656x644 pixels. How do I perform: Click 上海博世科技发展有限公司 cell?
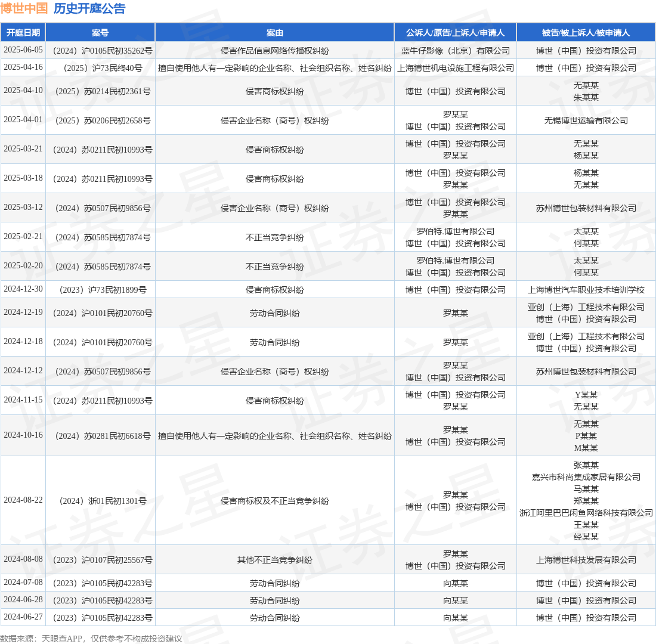pyautogui.click(x=586, y=560)
